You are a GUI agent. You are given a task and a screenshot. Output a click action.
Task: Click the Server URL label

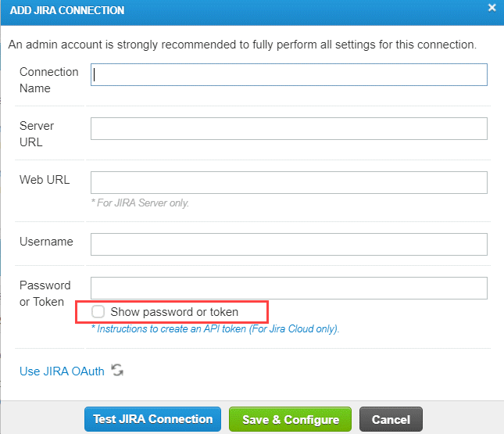37,134
